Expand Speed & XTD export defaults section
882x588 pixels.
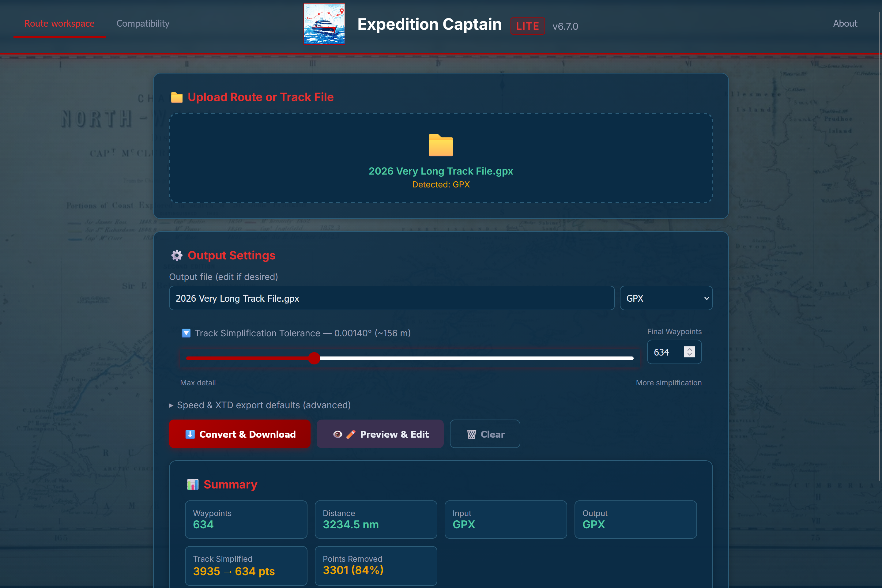[x=260, y=405]
